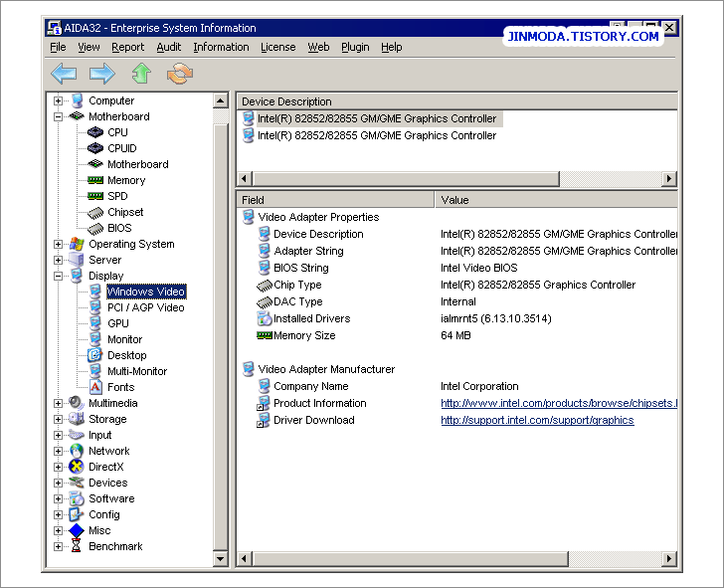Image resolution: width=724 pixels, height=588 pixels.
Task: Click the Multimedia speaker icon
Action: [x=77, y=403]
